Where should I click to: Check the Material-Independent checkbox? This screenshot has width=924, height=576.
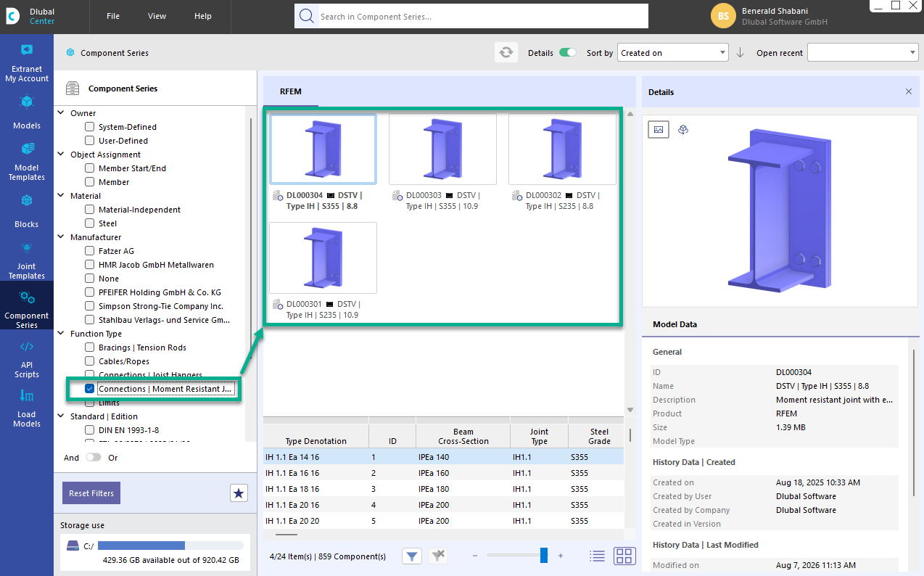90,210
